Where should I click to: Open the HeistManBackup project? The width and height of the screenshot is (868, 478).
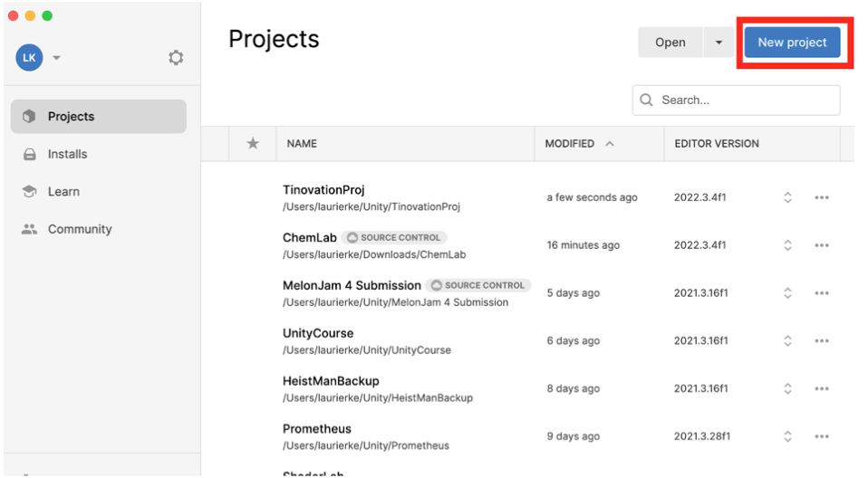(331, 381)
